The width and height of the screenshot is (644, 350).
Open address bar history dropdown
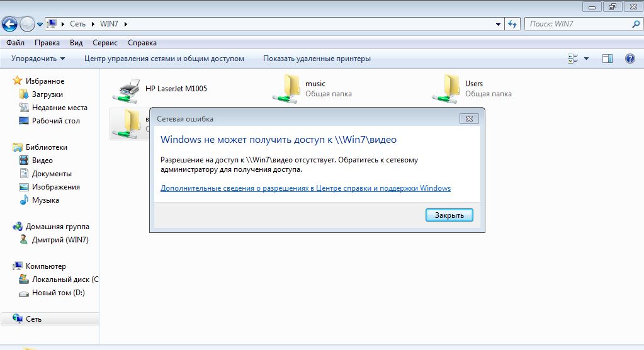[498, 25]
